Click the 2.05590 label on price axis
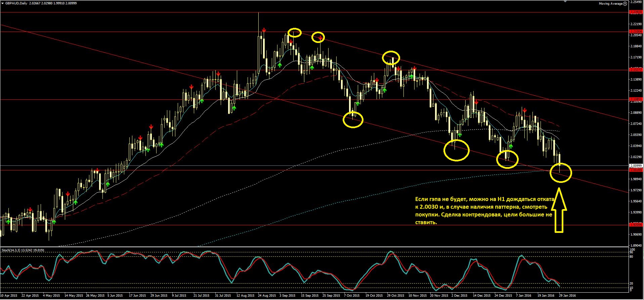Screen dimensions: 644x300 (637, 135)
